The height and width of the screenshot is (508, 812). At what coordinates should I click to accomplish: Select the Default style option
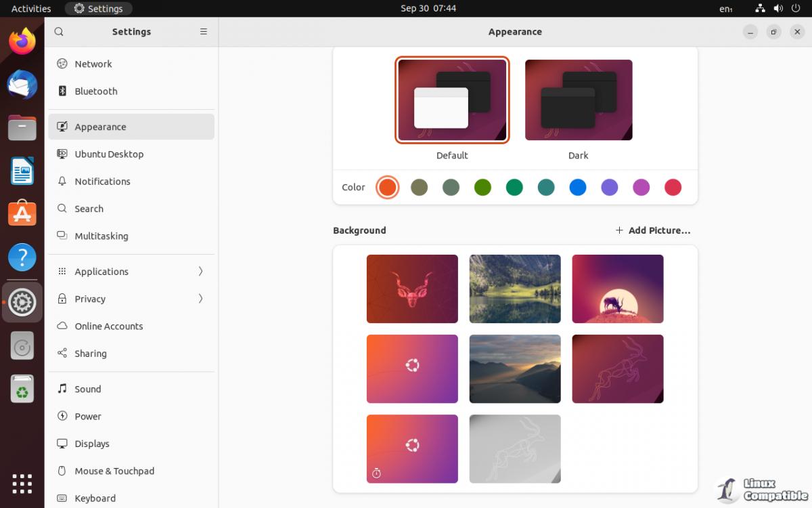(452, 100)
